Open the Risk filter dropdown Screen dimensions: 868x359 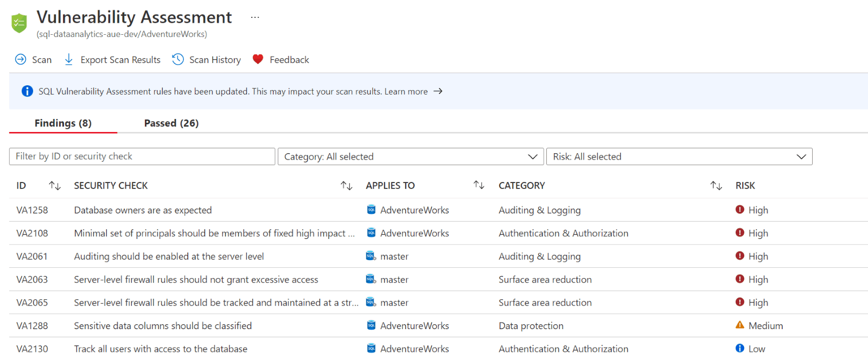679,156
